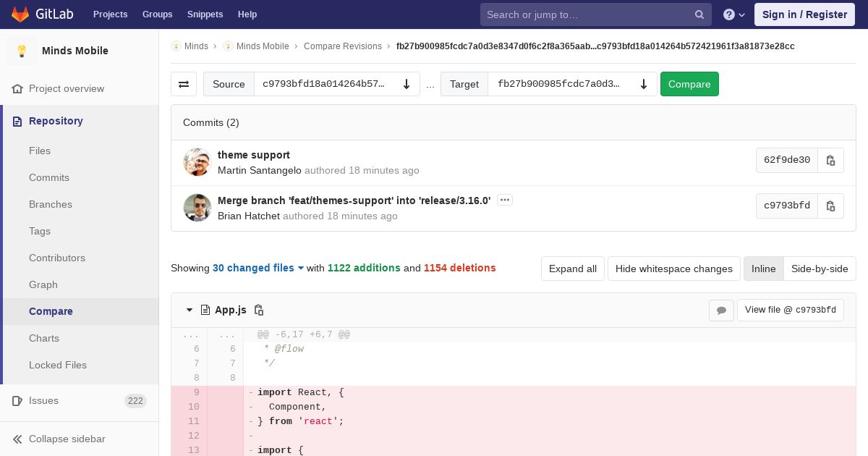Open Charts in sidebar

(x=44, y=338)
